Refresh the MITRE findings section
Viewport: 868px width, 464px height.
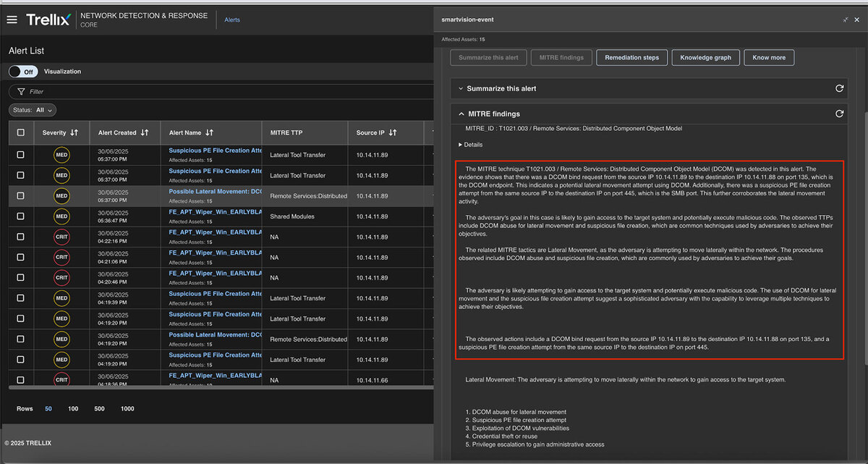(839, 114)
